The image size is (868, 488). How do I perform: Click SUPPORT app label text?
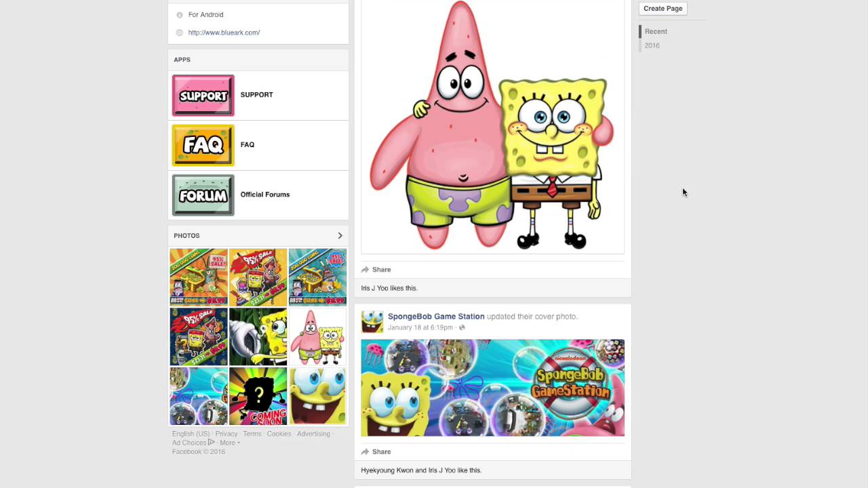(x=256, y=95)
